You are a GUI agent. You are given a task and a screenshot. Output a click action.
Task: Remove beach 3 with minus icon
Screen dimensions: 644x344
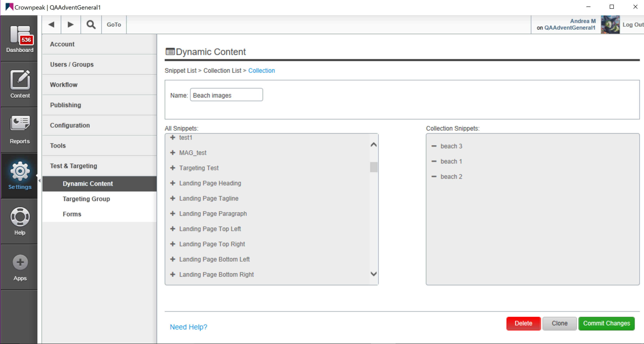(x=434, y=146)
